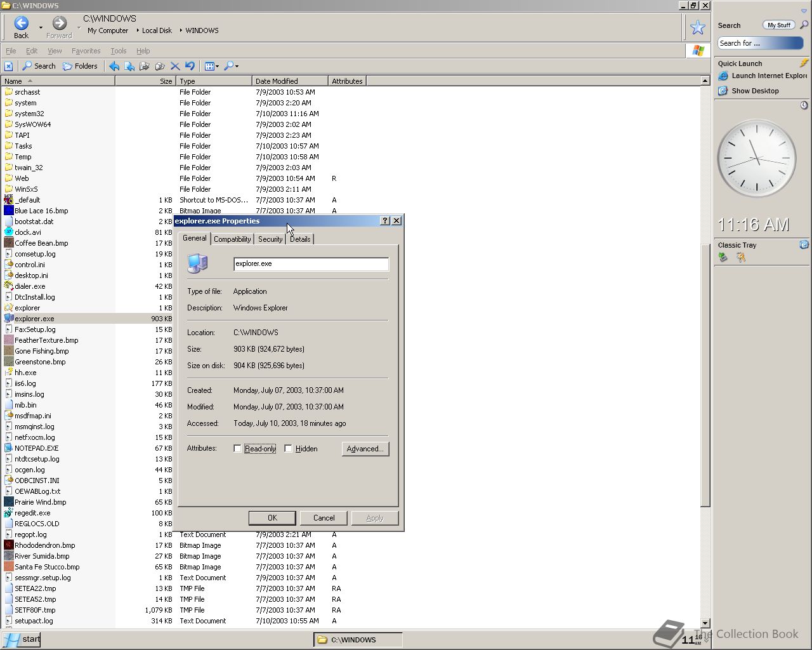Click the Advanced... button
Viewport: 812px width, 650px height.
pos(365,449)
